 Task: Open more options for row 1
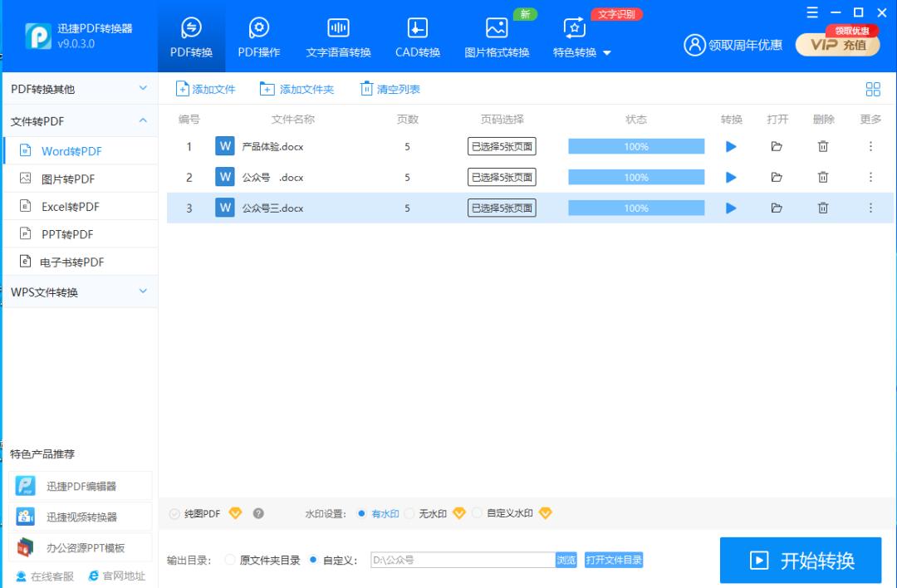coord(870,146)
